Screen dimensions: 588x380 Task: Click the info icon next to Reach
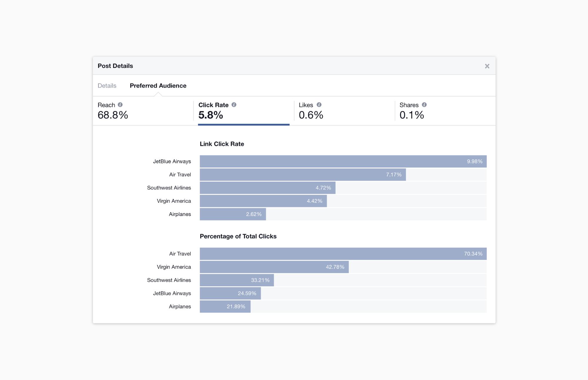tap(120, 105)
